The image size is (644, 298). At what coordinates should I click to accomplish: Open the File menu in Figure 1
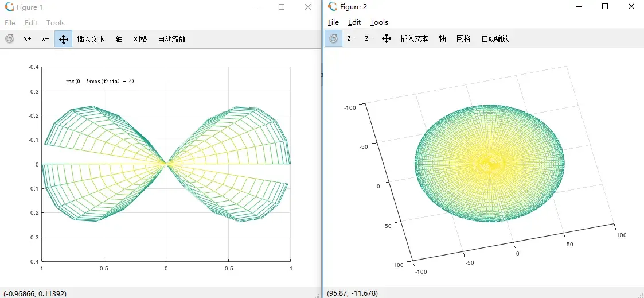10,23
